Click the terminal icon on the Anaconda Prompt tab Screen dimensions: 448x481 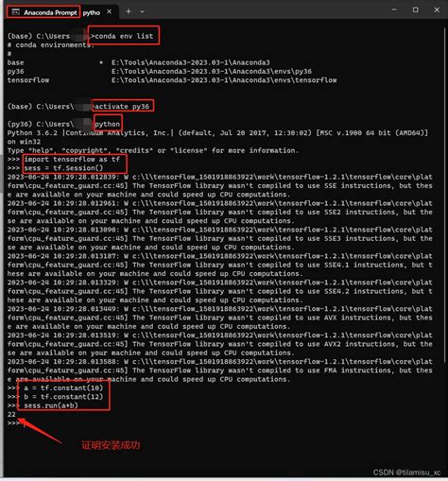(x=15, y=12)
